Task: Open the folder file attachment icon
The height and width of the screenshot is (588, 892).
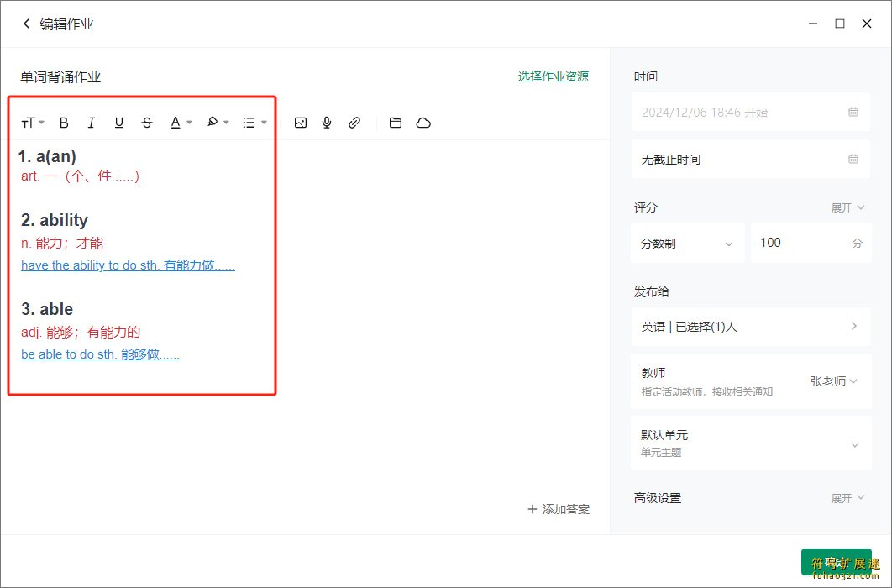Action: click(396, 123)
